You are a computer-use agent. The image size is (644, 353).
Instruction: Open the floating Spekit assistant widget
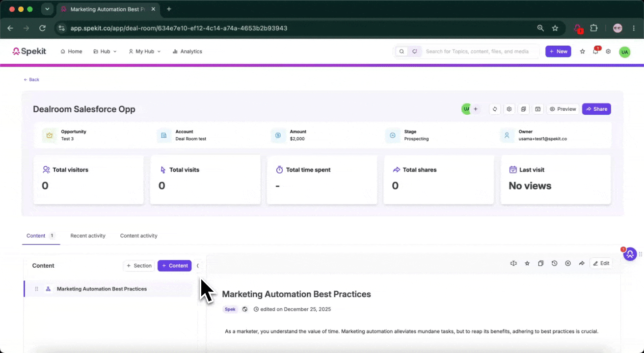(x=630, y=254)
